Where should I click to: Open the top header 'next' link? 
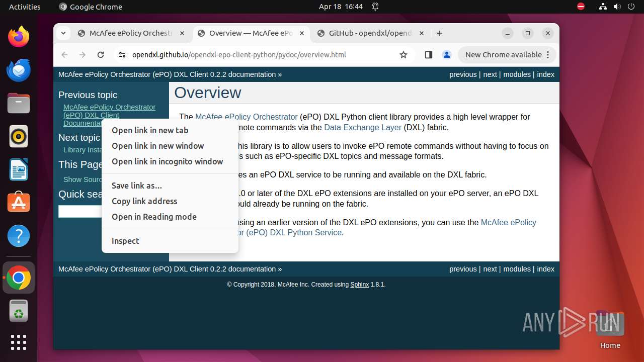(x=490, y=74)
